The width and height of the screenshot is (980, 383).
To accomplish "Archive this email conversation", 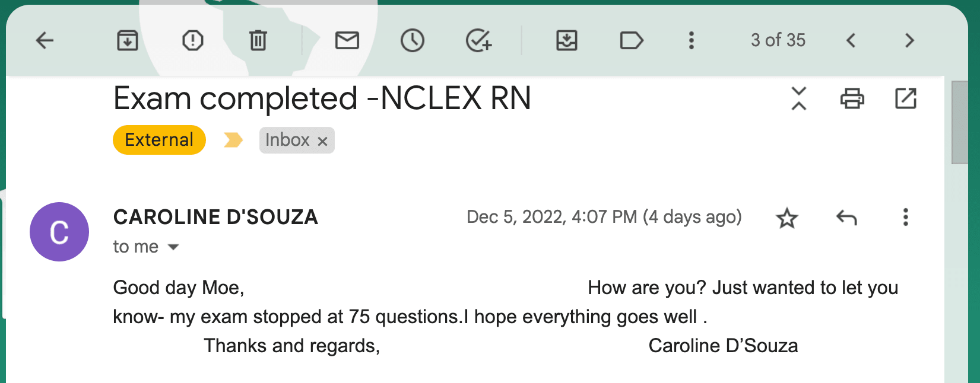I will pyautogui.click(x=127, y=40).
